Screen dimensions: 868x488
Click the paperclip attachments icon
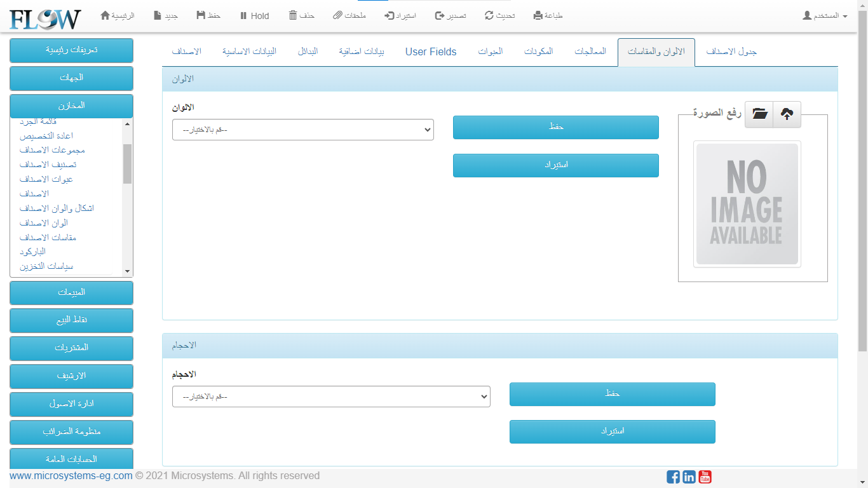pos(338,15)
